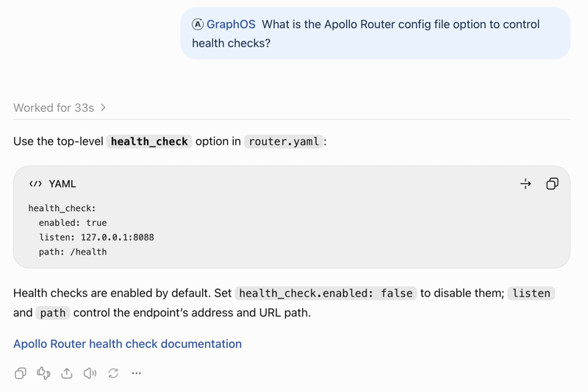Image resolution: width=588 pixels, height=392 pixels.
Task: Copy the YAML code block contents
Action: point(552,184)
